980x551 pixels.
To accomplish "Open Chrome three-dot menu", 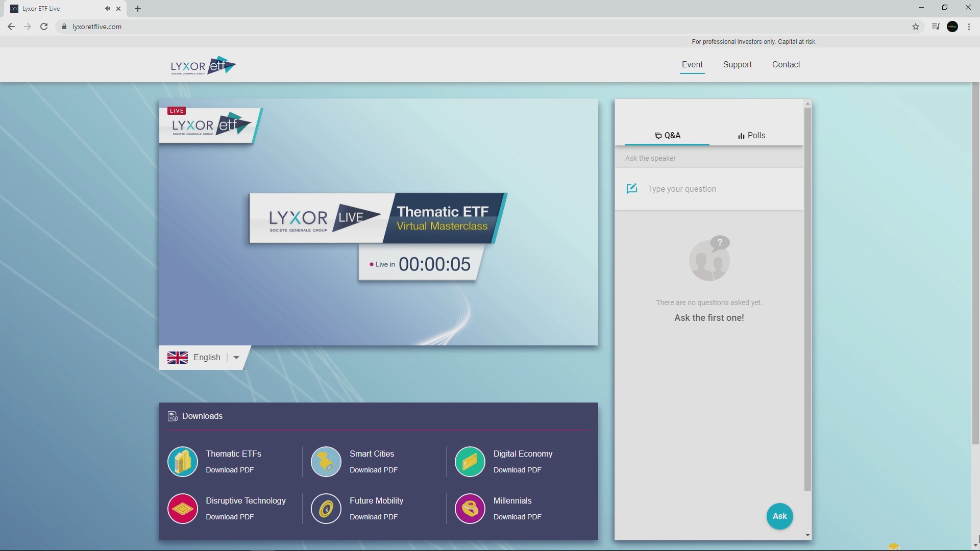I will click(x=969, y=27).
